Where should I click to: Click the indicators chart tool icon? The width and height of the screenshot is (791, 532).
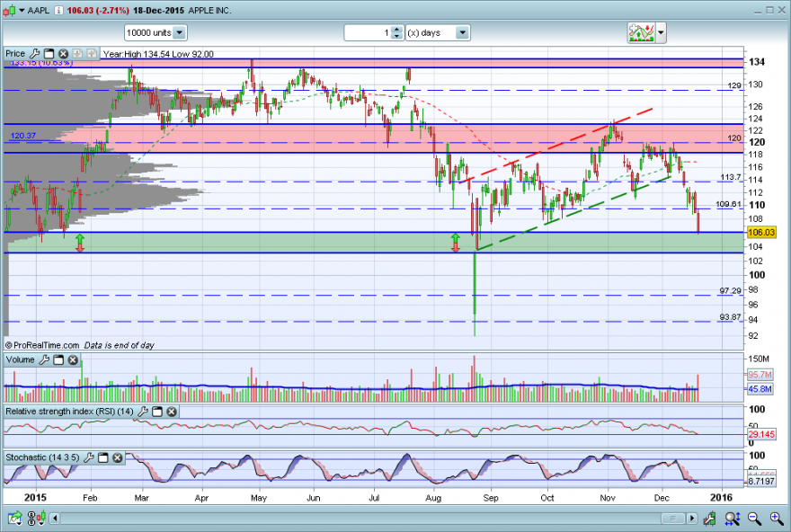click(641, 32)
